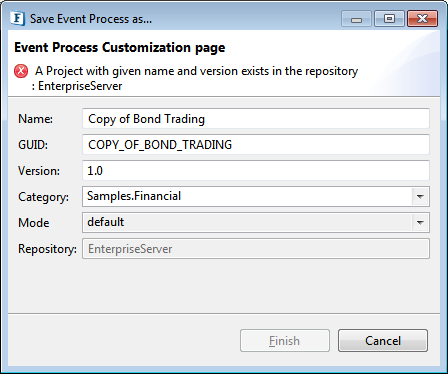Click the greyed-out Finish button

pyautogui.click(x=285, y=341)
